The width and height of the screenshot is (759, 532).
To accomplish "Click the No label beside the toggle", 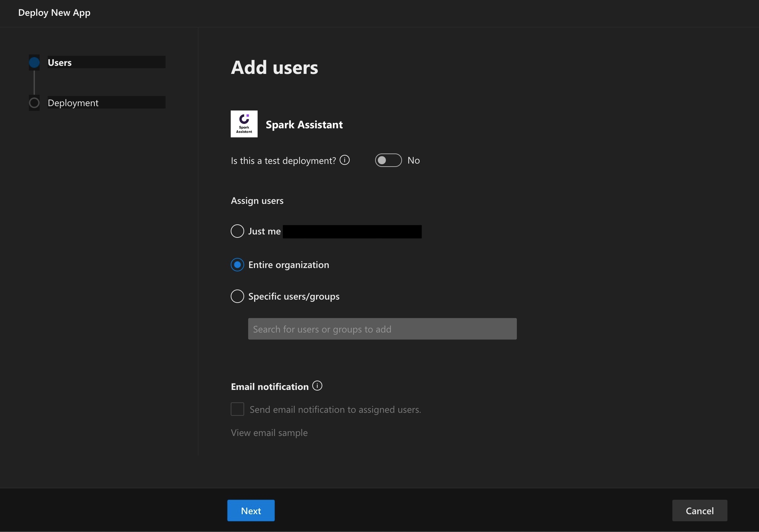I will [x=413, y=161].
